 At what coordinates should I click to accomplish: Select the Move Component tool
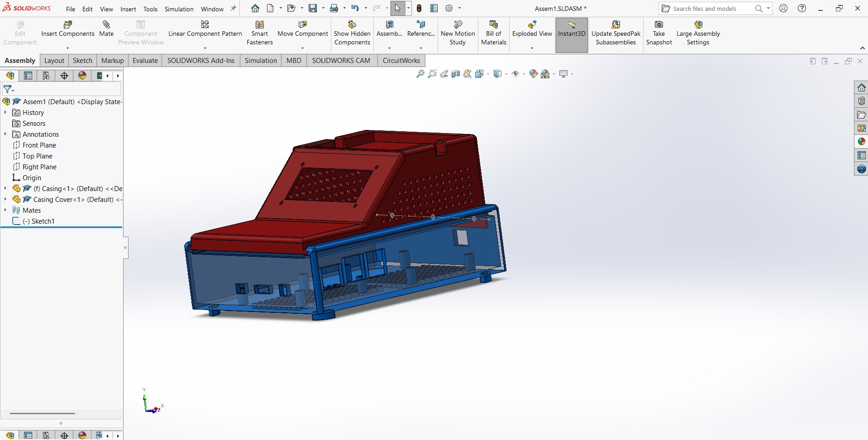pos(302,29)
